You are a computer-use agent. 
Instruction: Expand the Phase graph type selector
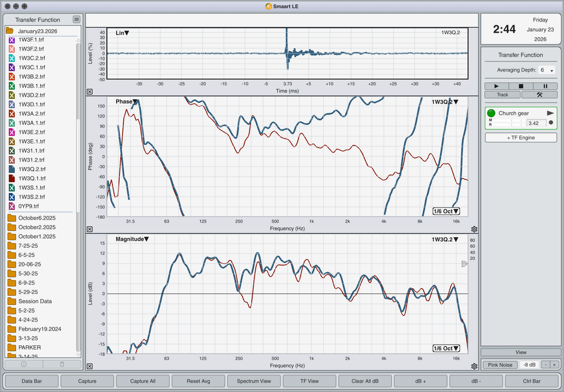[x=127, y=102]
